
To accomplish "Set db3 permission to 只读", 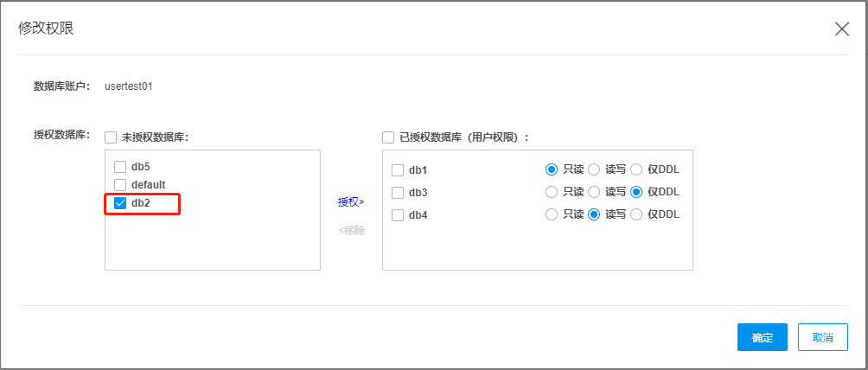I will tap(552, 192).
